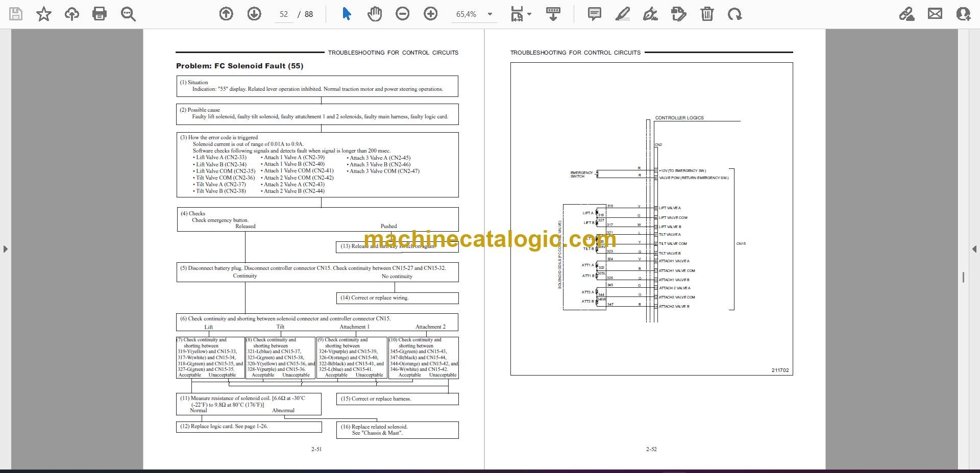Print the document
The image size is (980, 473).
pos(100,14)
